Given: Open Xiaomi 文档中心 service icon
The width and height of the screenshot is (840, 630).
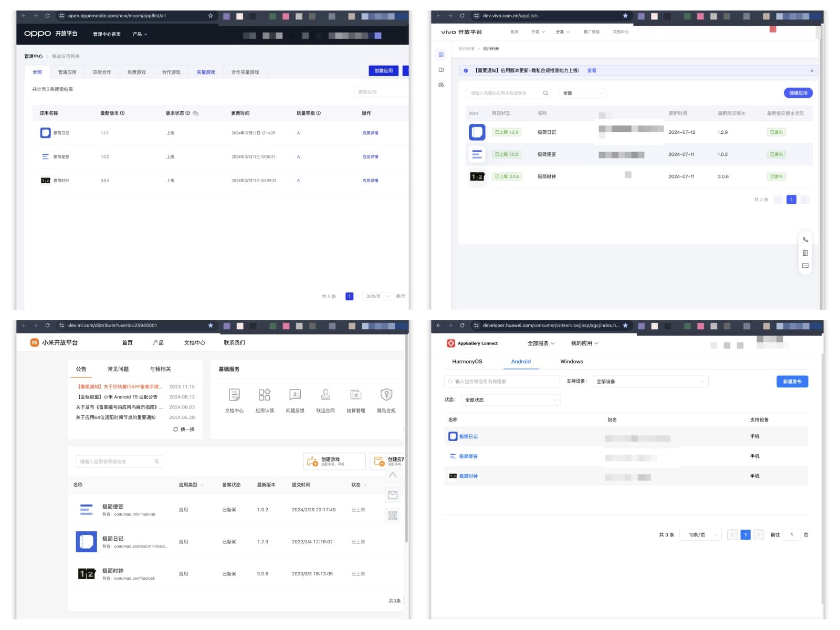Looking at the screenshot, I should pyautogui.click(x=234, y=395).
